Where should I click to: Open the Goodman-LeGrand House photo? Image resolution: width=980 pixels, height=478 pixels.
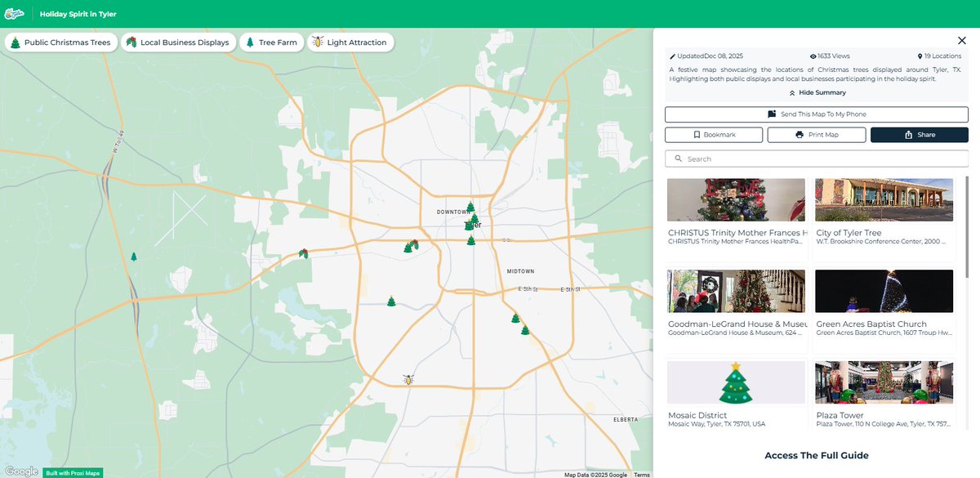coord(737,292)
